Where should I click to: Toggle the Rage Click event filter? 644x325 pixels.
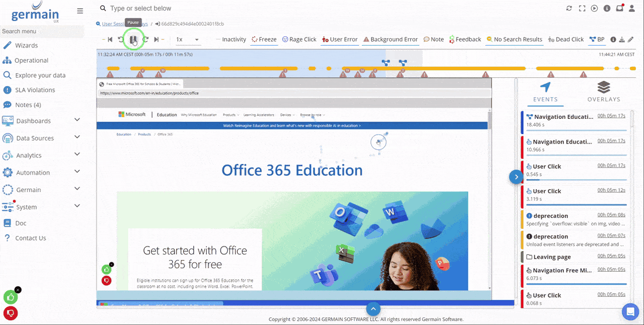(299, 39)
